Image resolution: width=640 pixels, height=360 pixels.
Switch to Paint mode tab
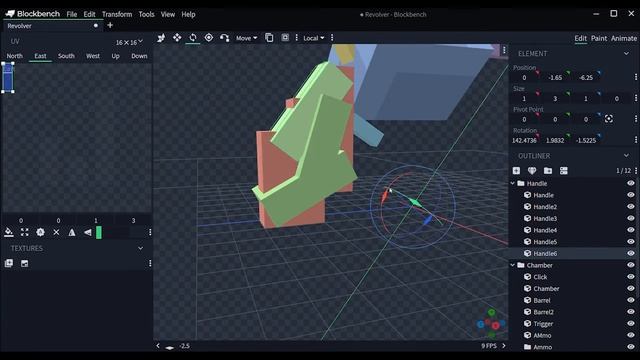[x=599, y=38]
